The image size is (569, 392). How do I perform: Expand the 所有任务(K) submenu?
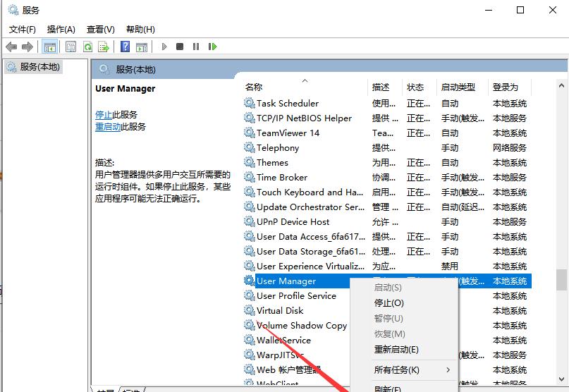coord(396,370)
